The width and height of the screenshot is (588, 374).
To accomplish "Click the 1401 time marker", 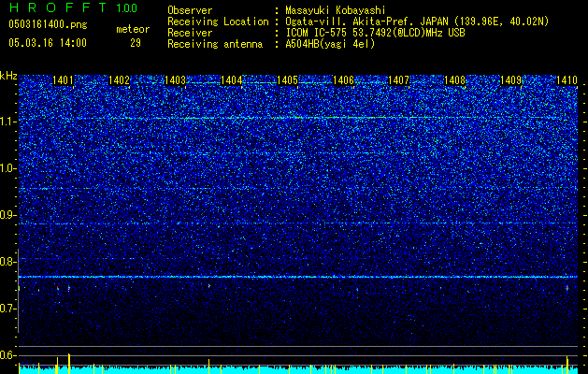I will point(63,80).
